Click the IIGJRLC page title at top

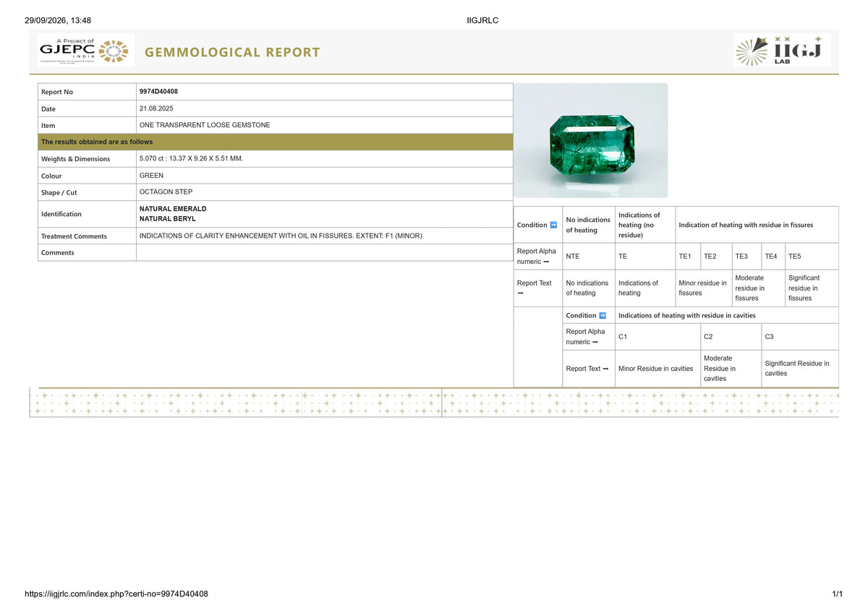click(x=482, y=20)
